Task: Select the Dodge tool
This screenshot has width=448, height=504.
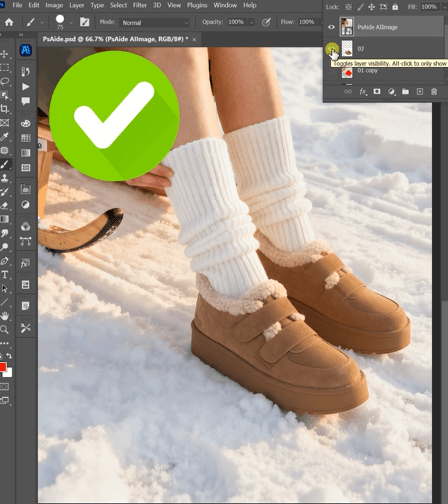Action: coord(4,247)
